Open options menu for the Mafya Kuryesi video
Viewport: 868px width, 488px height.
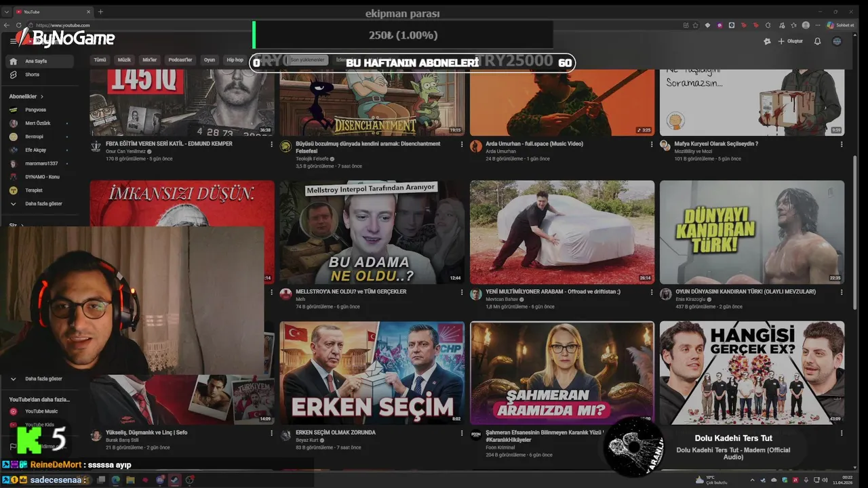click(x=842, y=144)
